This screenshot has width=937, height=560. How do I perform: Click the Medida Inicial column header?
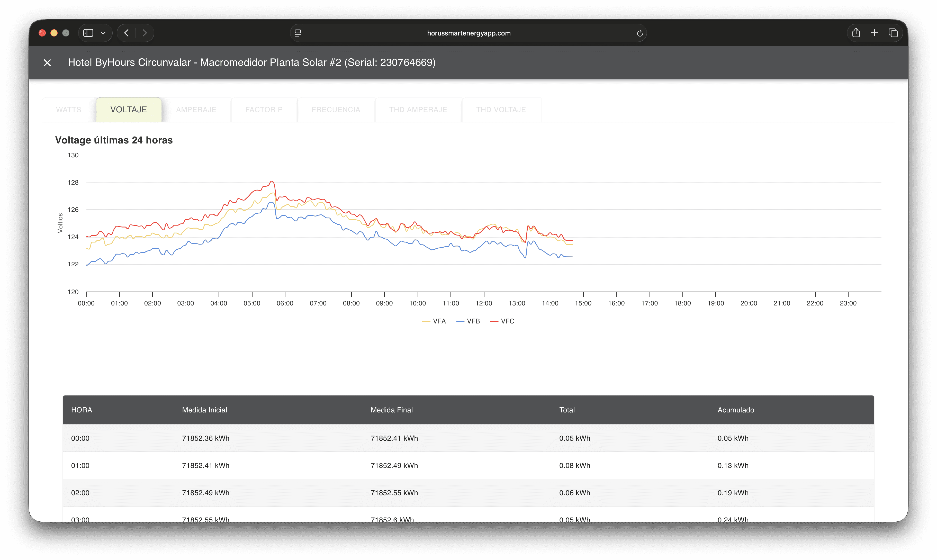[204, 410]
